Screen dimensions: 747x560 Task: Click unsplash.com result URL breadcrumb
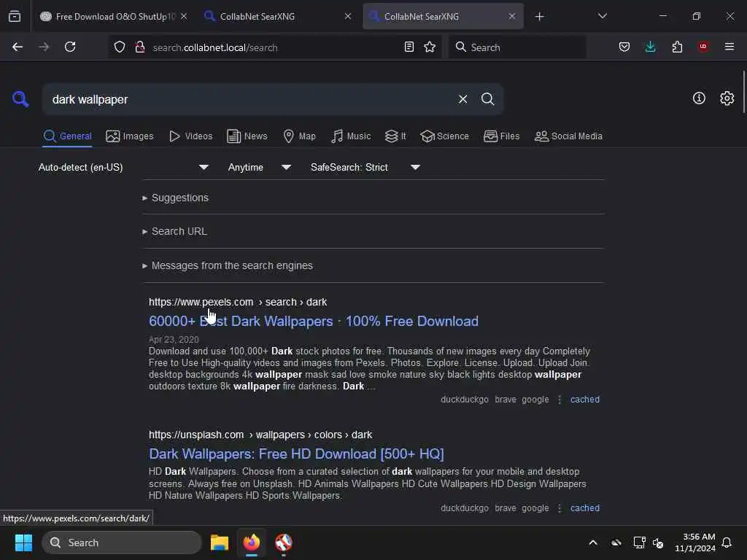(x=260, y=435)
